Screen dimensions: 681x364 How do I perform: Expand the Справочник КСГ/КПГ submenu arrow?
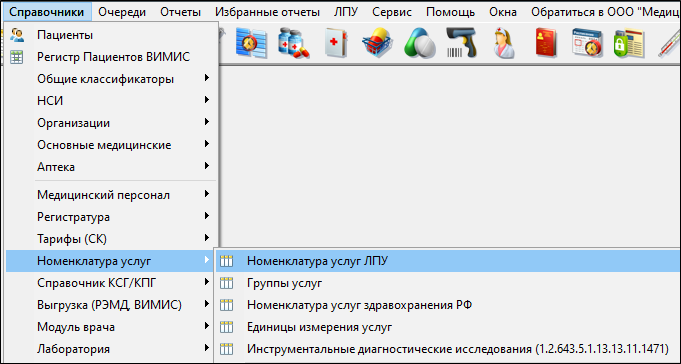(207, 282)
